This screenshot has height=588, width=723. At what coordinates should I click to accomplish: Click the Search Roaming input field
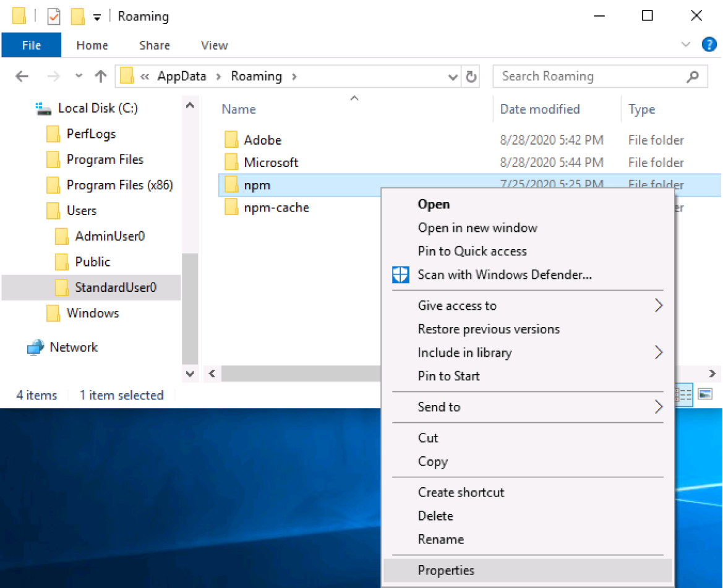tap(588, 77)
